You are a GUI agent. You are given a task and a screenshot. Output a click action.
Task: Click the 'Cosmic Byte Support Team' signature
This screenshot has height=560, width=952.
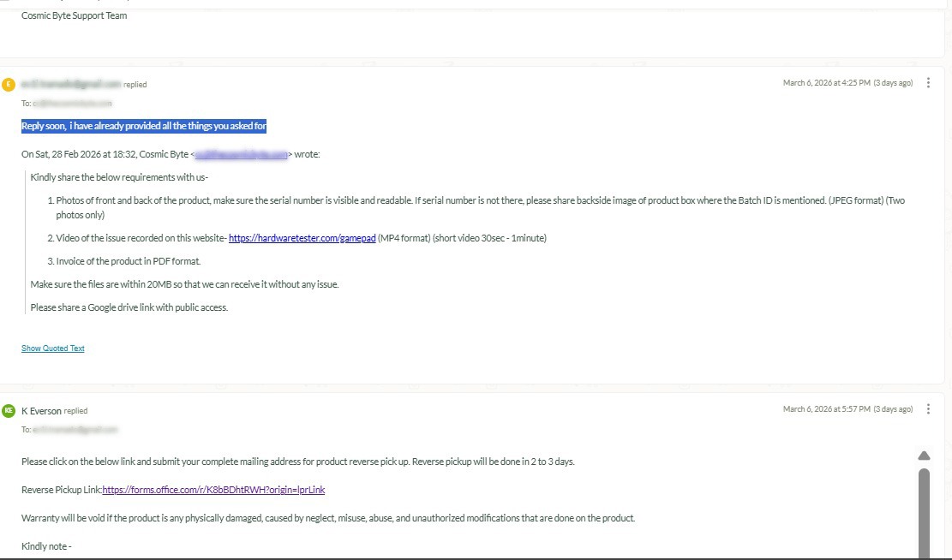(74, 15)
